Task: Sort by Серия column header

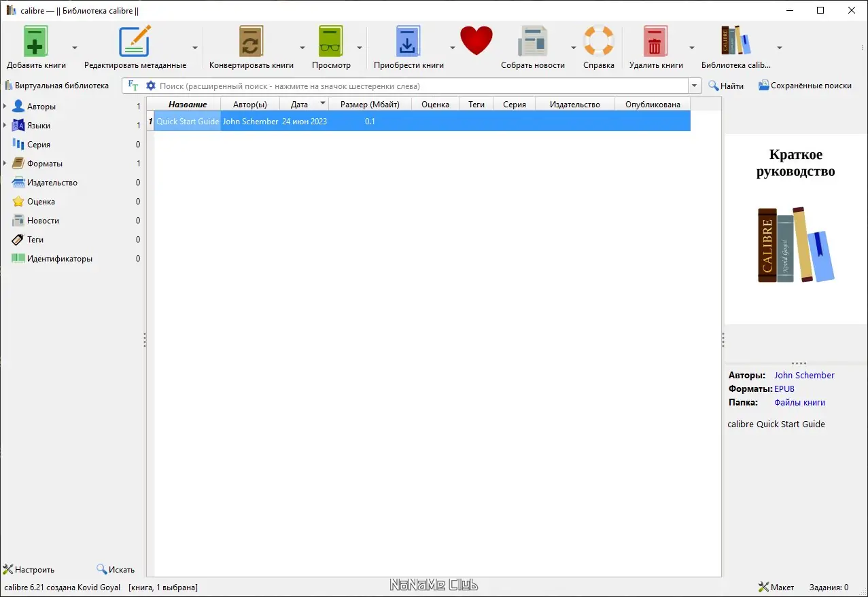Action: point(515,104)
